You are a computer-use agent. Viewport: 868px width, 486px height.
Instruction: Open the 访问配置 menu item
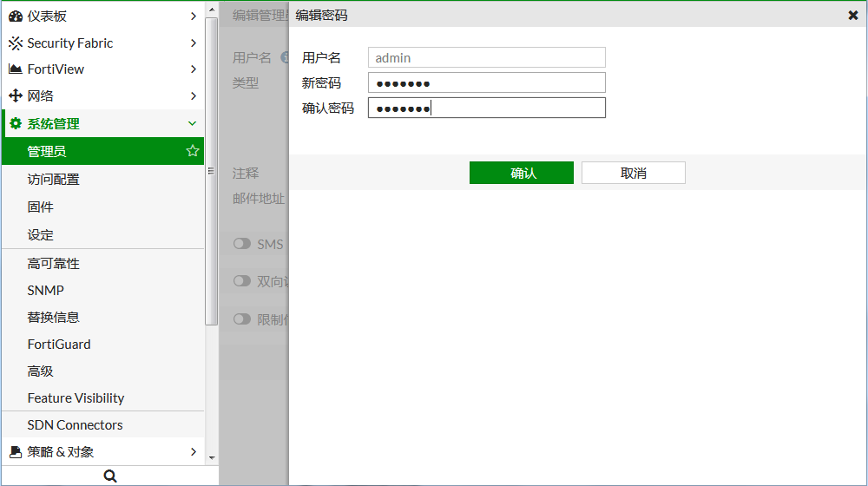point(53,179)
